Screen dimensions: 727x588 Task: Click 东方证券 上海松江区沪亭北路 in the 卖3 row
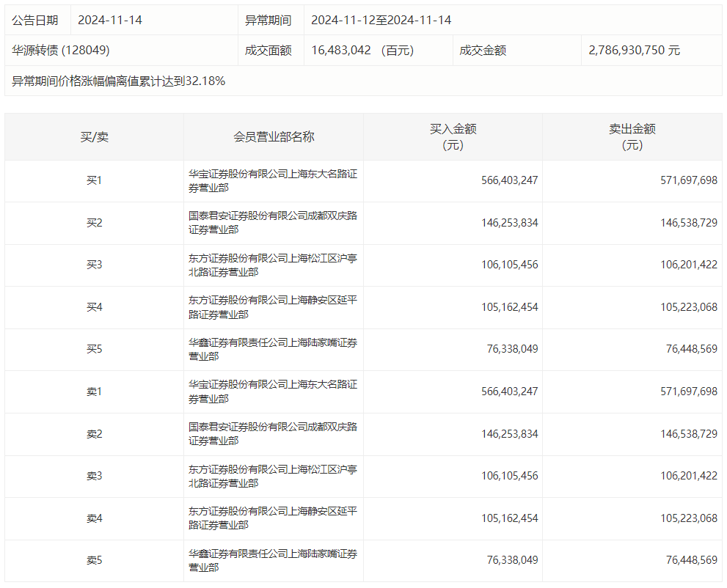(x=273, y=477)
